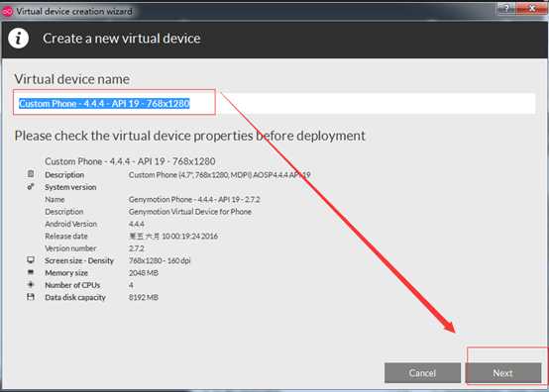Screen dimensions: 549x392
Task: Click the '2048 MB' memory value
Action: [144, 273]
